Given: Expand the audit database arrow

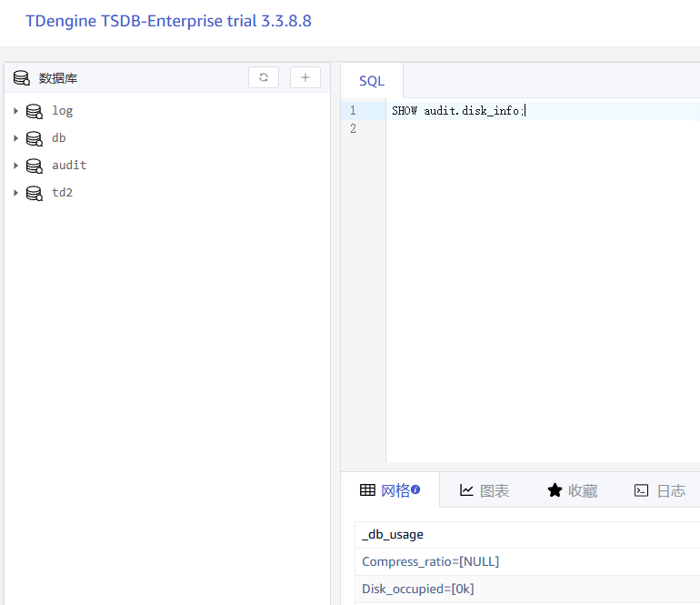Looking at the screenshot, I should 15,166.
